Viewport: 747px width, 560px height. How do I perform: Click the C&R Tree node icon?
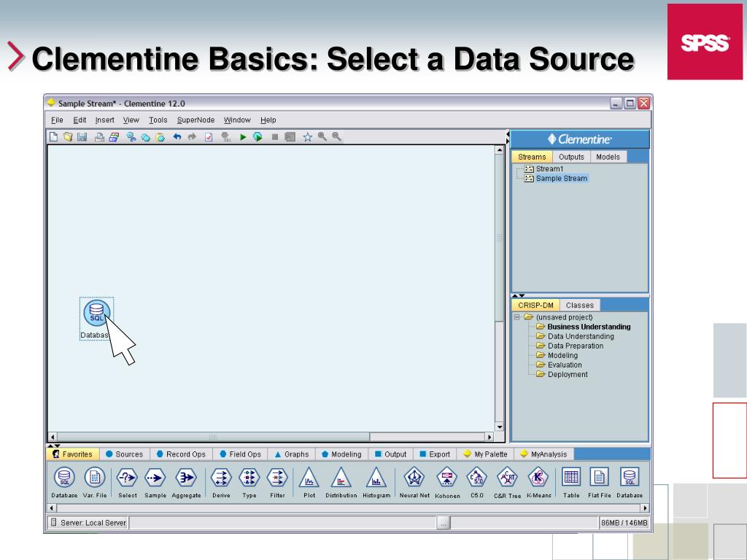[506, 478]
